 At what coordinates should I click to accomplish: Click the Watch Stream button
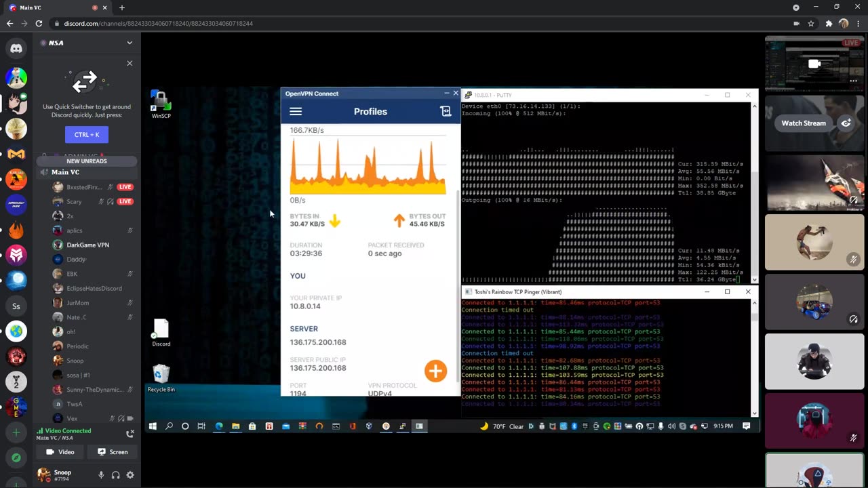pos(804,123)
